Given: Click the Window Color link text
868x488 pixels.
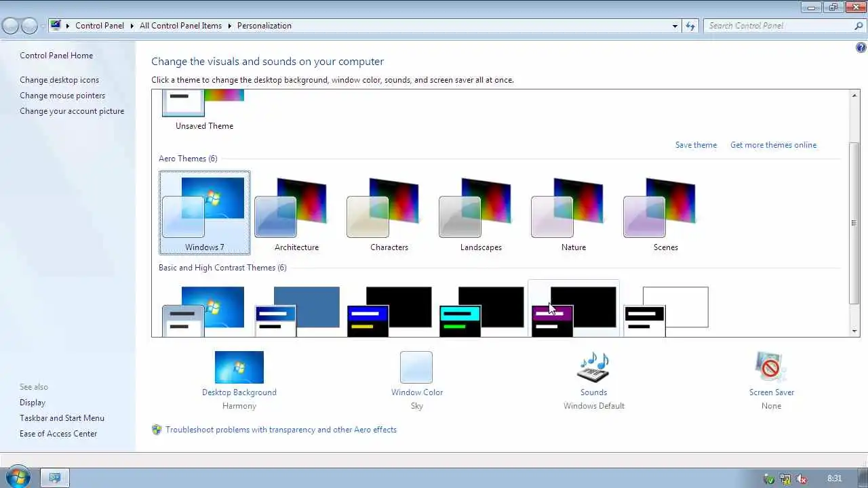Looking at the screenshot, I should (417, 392).
